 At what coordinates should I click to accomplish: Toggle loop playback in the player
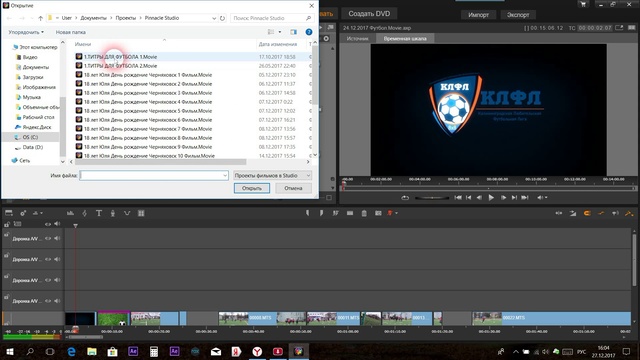click(405, 198)
